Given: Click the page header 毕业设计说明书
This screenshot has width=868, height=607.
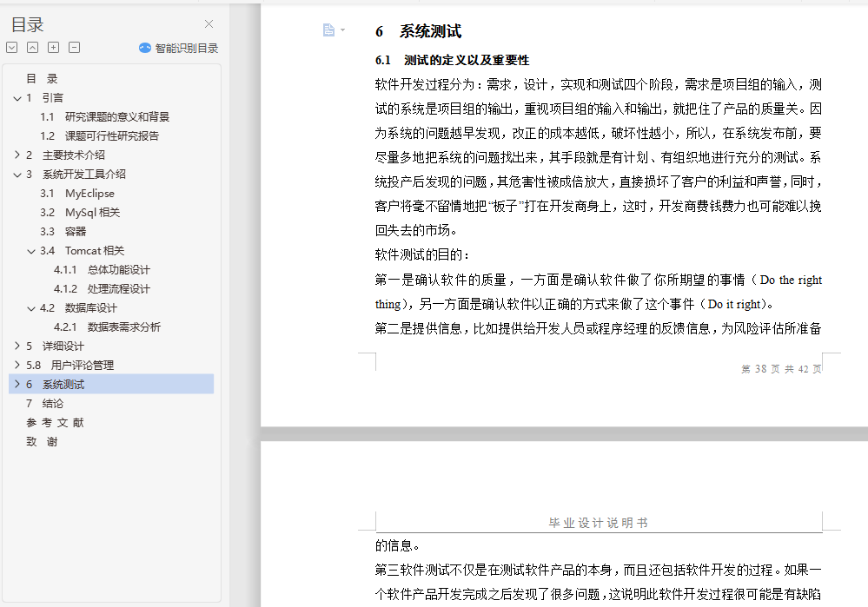Looking at the screenshot, I should coord(599,523).
